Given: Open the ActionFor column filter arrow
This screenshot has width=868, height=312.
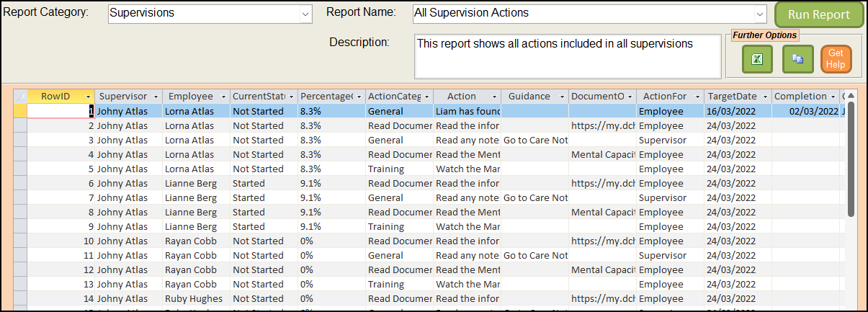Looking at the screenshot, I should (697, 97).
